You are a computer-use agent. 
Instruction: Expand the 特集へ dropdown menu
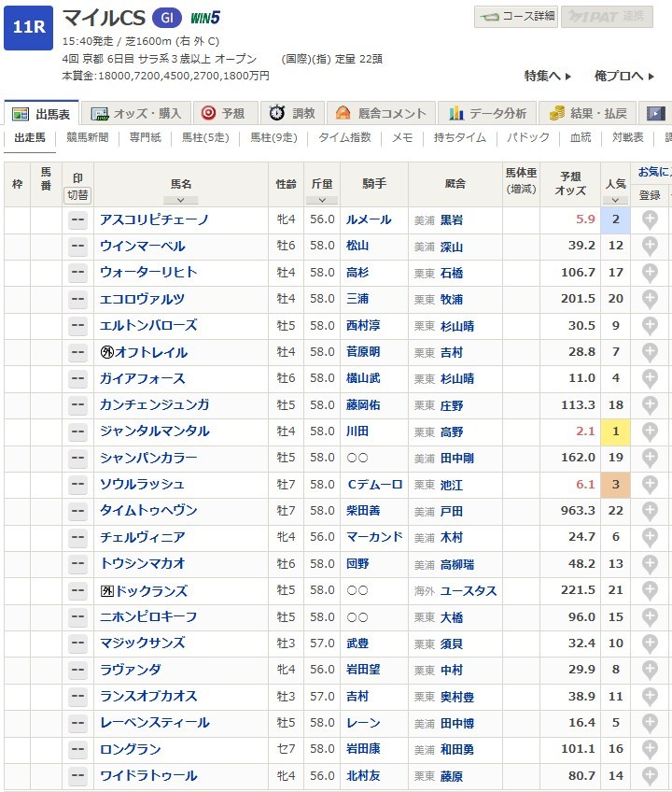548,76
